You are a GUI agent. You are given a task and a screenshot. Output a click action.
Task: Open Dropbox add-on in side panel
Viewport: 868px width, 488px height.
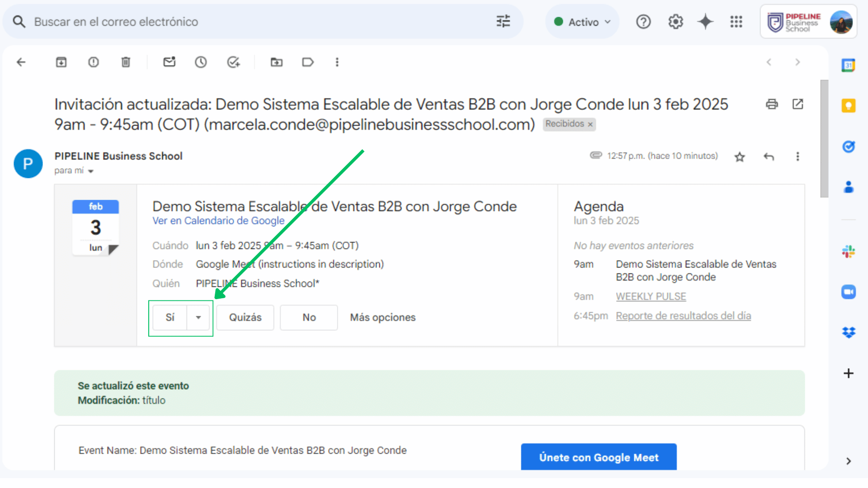click(848, 333)
